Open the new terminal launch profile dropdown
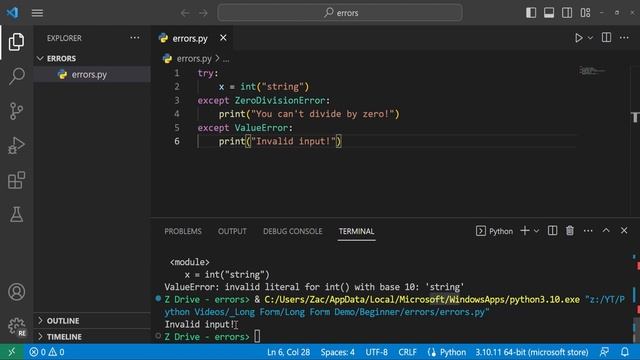The width and height of the screenshot is (640, 360). click(x=536, y=231)
